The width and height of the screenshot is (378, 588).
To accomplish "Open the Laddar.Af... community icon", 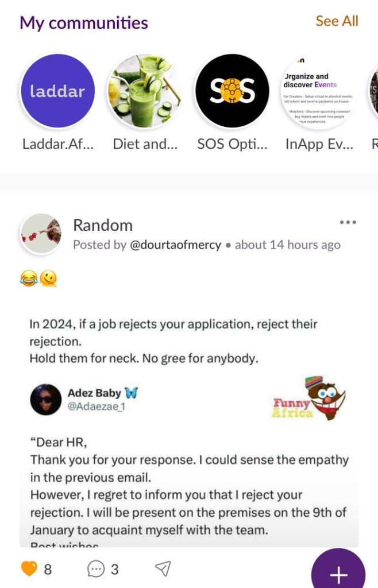I will [x=57, y=91].
